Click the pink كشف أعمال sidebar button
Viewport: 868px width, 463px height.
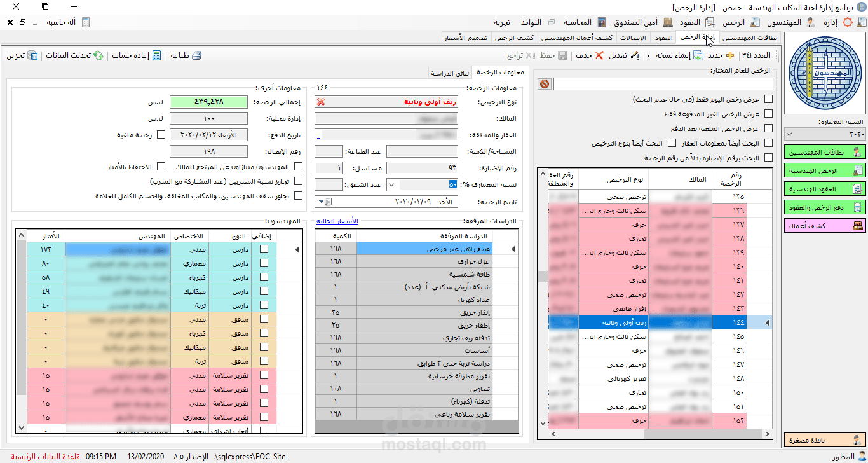click(825, 226)
